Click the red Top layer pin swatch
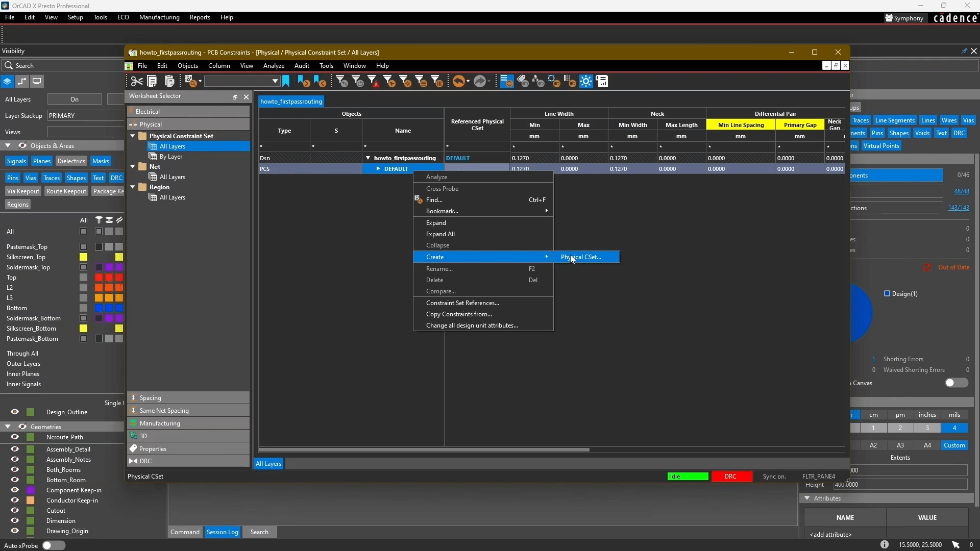980x551 pixels. (x=99, y=278)
